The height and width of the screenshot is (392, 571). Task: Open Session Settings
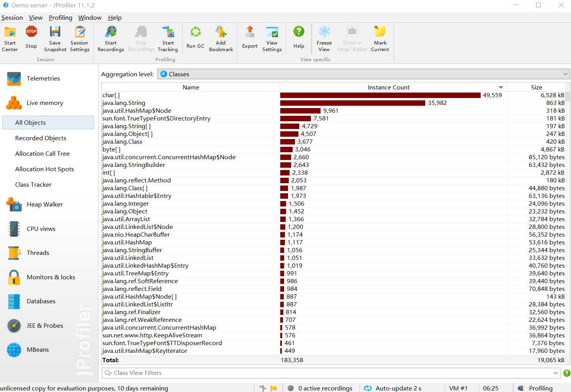tap(79, 39)
